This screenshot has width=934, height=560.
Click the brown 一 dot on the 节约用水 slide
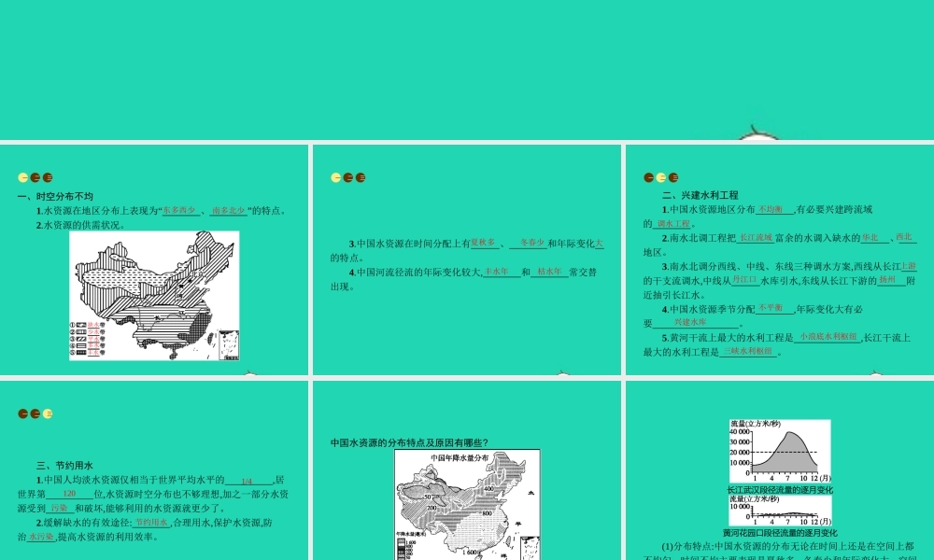point(23,413)
